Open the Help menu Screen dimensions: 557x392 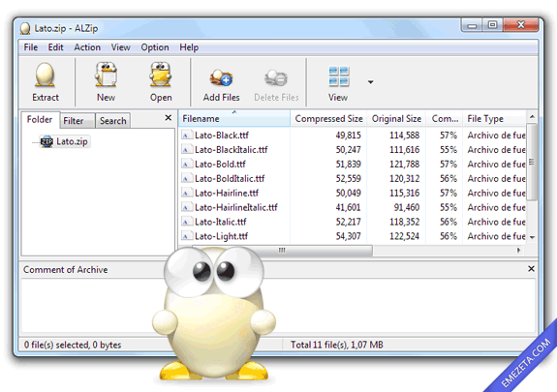coord(189,47)
